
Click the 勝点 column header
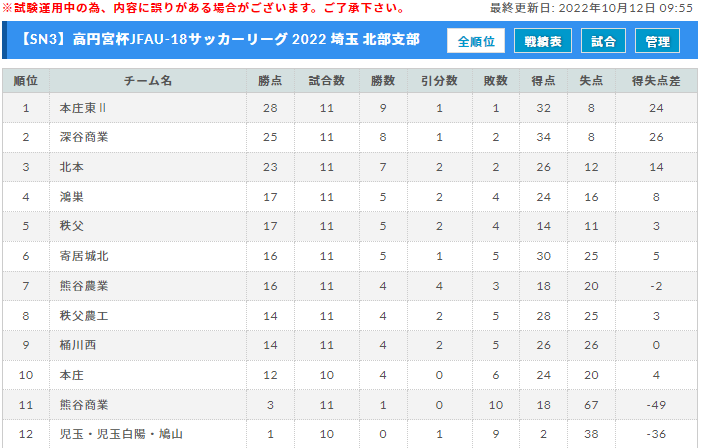coord(270,81)
